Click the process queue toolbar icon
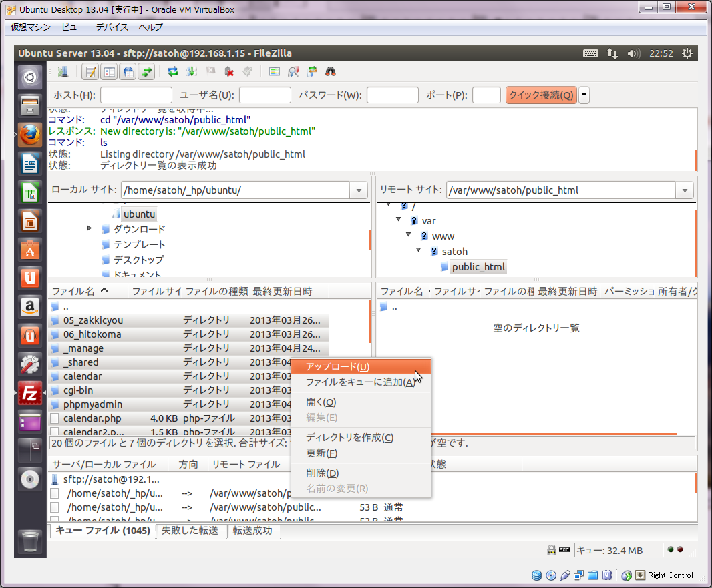The image size is (712, 588). (x=192, y=71)
